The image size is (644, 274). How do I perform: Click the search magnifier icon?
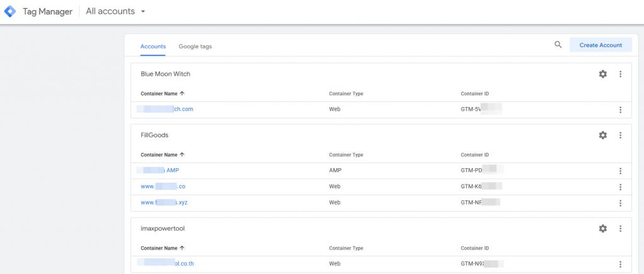(558, 45)
